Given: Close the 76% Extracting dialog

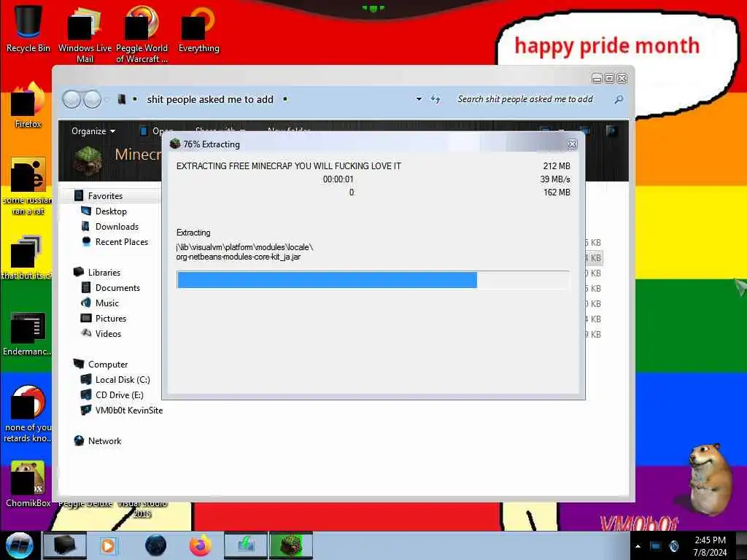Looking at the screenshot, I should 572,144.
